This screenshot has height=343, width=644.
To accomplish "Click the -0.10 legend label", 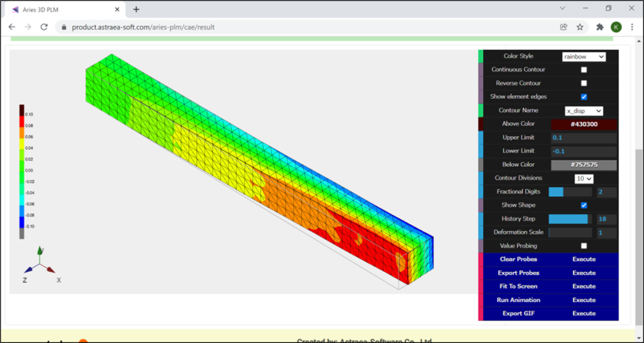I will pos(30,227).
